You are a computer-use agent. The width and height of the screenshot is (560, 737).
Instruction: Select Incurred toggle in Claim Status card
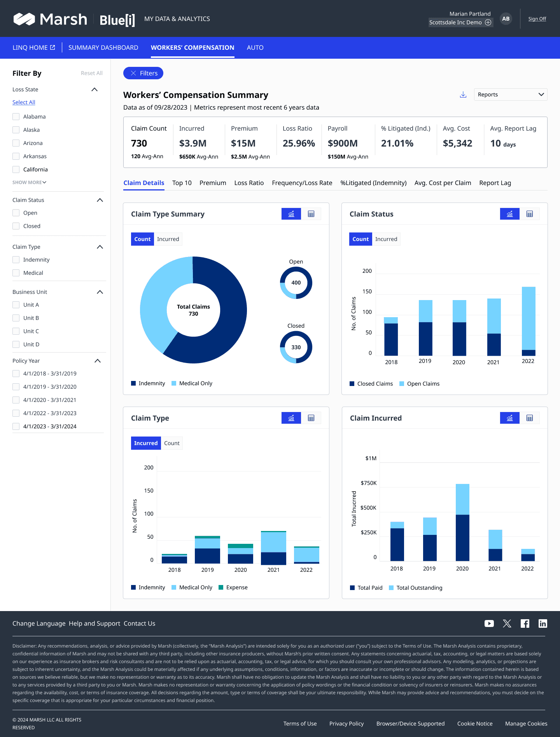(386, 239)
